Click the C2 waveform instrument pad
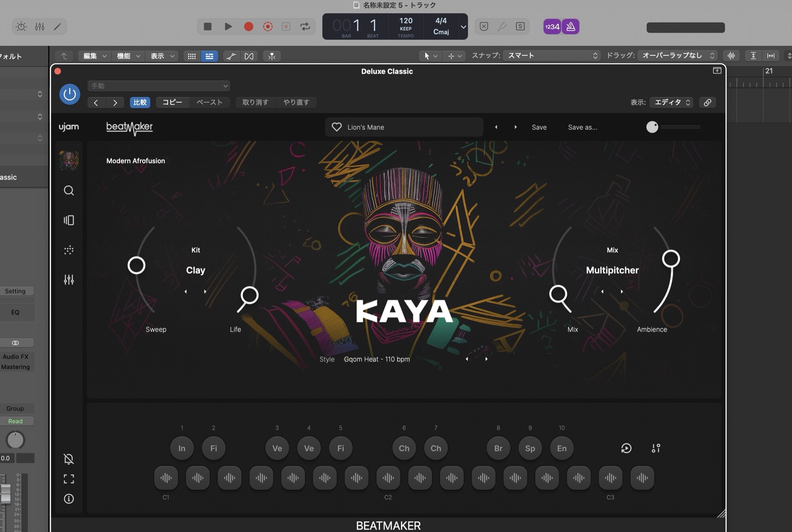The height and width of the screenshot is (532, 792). pyautogui.click(x=388, y=478)
